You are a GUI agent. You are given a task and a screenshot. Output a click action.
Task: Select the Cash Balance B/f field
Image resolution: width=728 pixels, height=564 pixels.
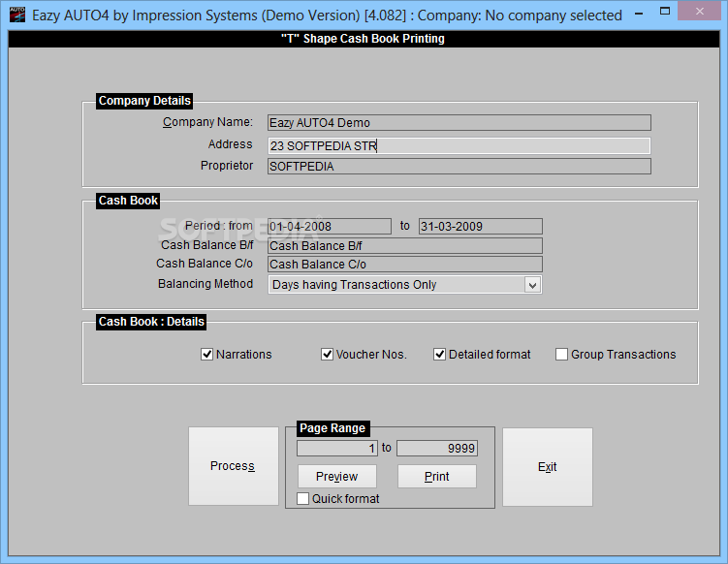(405, 245)
